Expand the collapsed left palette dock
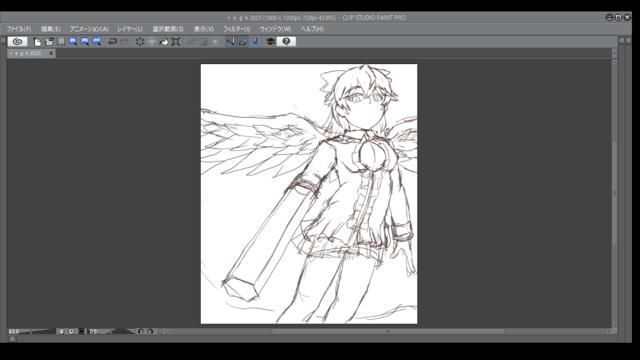This screenshot has width=640, height=360. pos(3,40)
